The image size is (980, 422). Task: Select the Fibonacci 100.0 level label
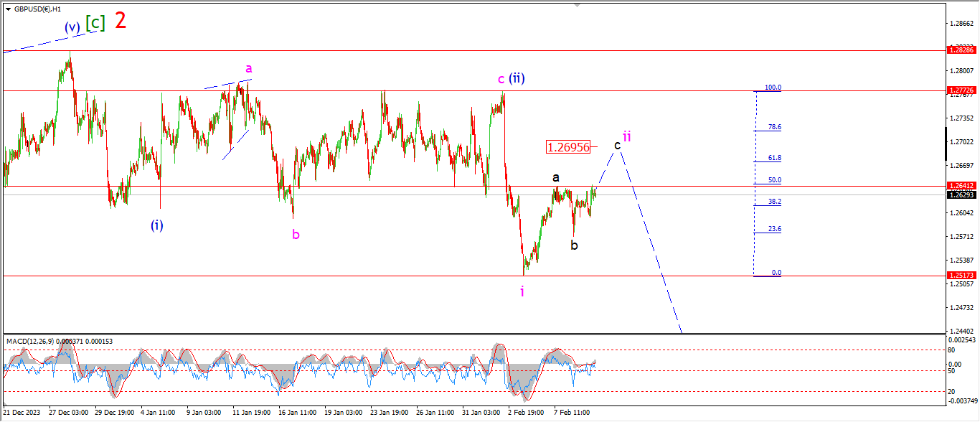point(773,88)
